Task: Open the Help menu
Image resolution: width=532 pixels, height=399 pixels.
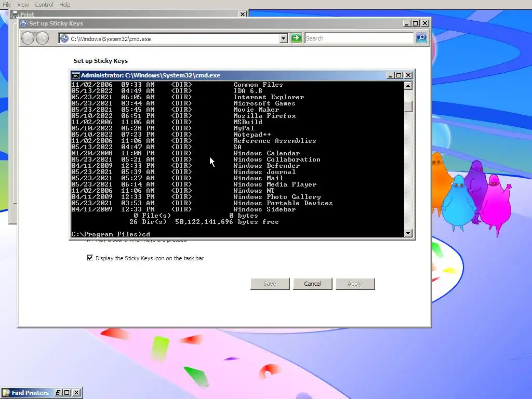Action: (x=64, y=5)
